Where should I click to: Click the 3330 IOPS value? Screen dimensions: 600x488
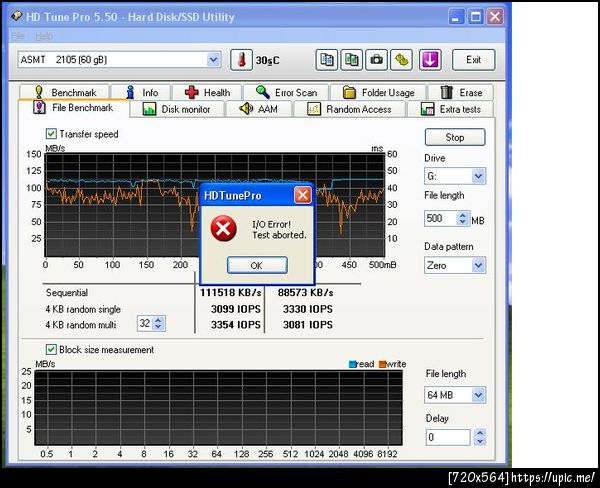(308, 309)
